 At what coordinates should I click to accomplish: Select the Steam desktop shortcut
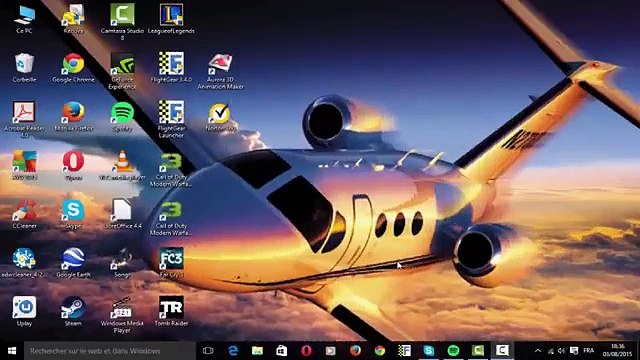coord(73,311)
